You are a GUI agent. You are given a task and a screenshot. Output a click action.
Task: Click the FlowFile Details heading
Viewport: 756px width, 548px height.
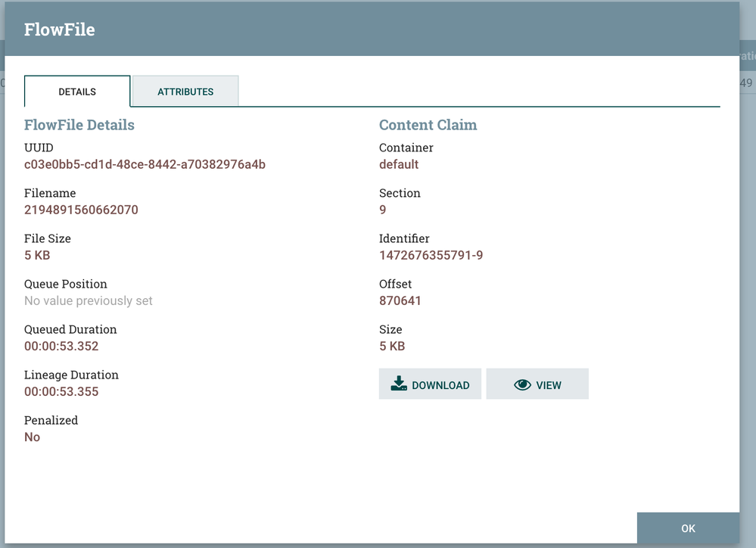point(79,125)
